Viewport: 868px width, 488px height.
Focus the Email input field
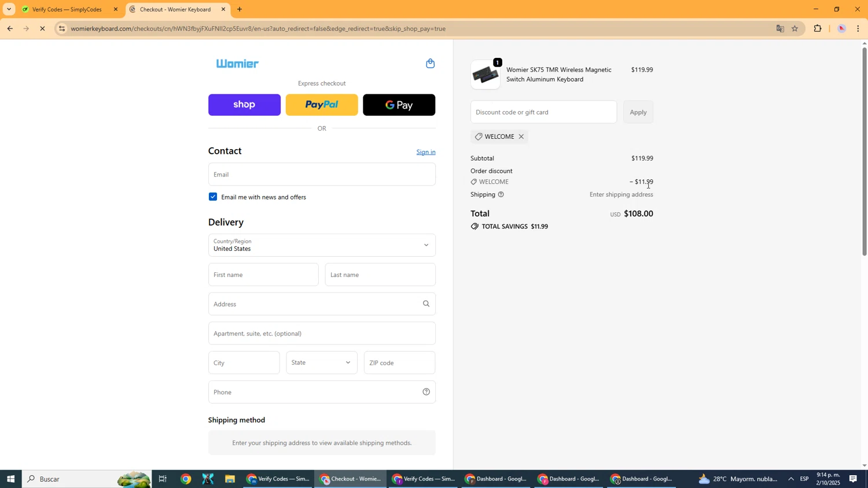point(322,174)
